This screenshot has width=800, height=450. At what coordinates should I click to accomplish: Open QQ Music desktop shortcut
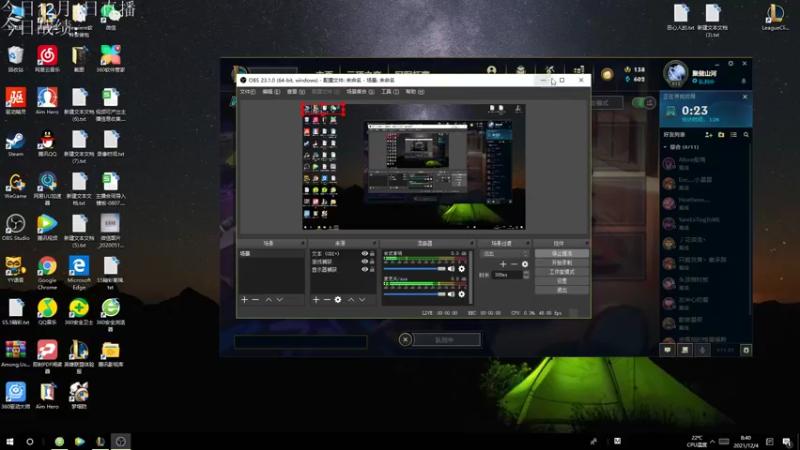point(47,312)
